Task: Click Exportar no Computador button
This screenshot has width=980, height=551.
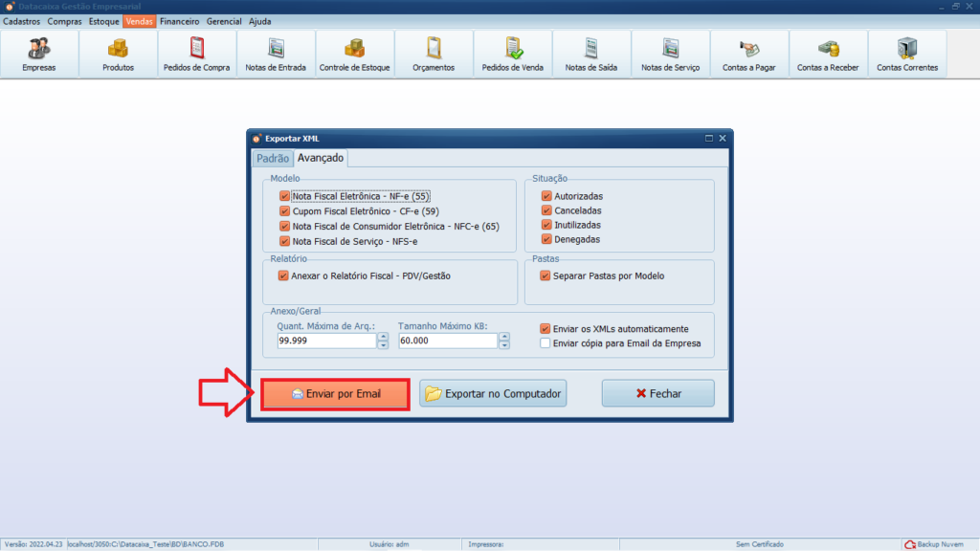Action: pyautogui.click(x=493, y=393)
